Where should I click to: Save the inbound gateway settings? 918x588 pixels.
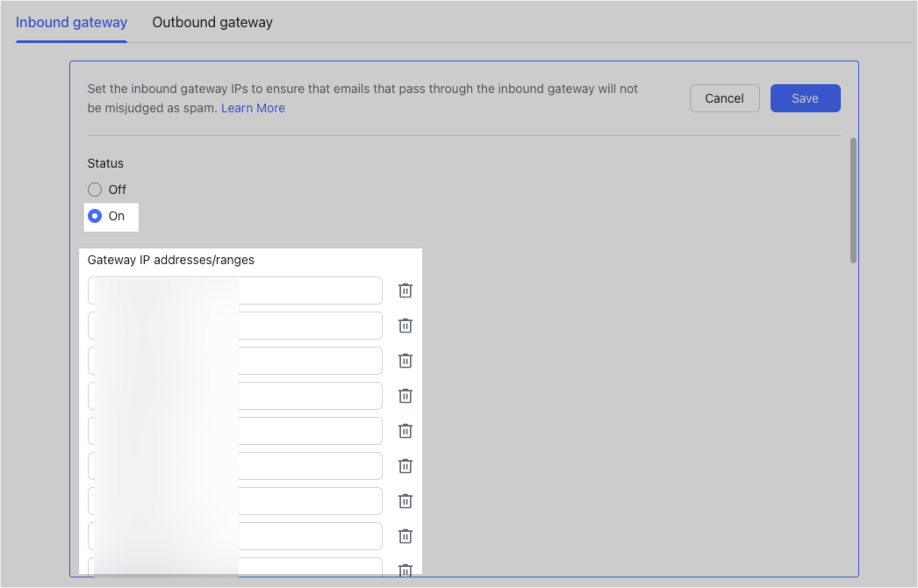[x=805, y=98]
